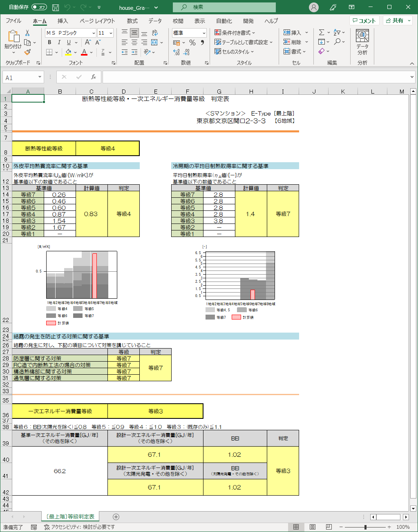Toggle Middle Align vertical alignment
The image size is (418, 532).
pos(134,33)
